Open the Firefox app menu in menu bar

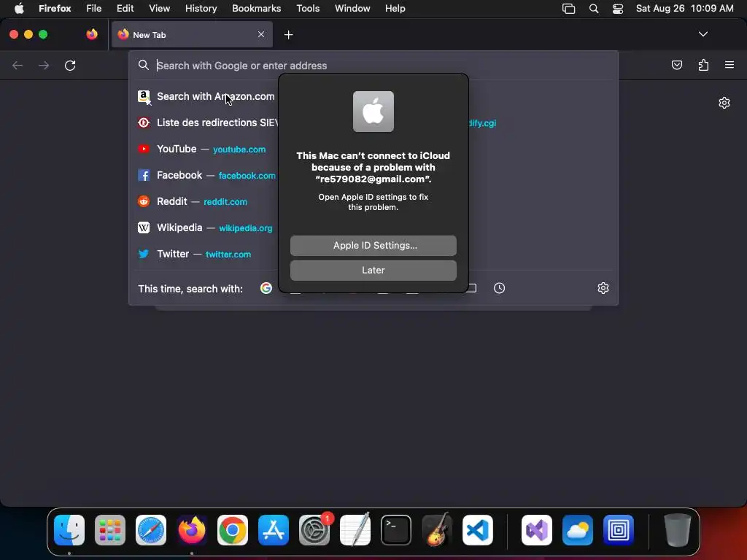tap(55, 9)
